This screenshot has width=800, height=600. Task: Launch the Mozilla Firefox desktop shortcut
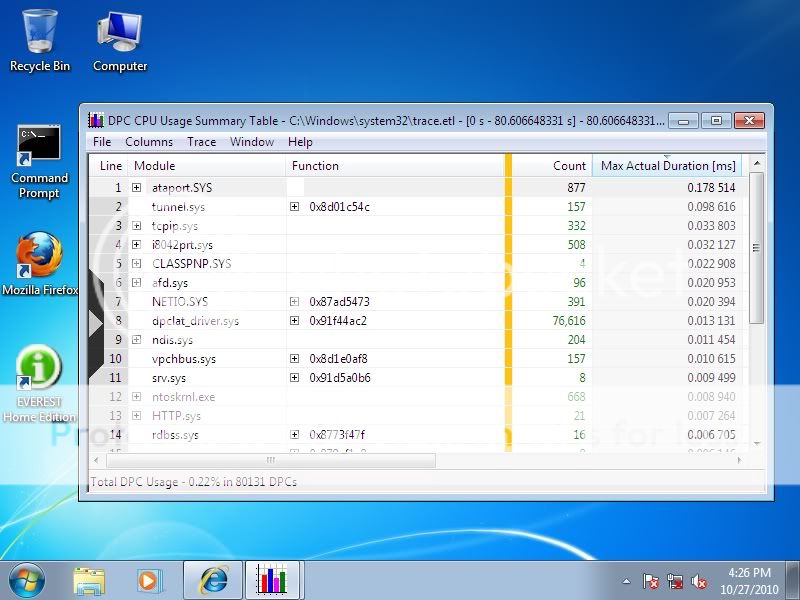point(40,263)
